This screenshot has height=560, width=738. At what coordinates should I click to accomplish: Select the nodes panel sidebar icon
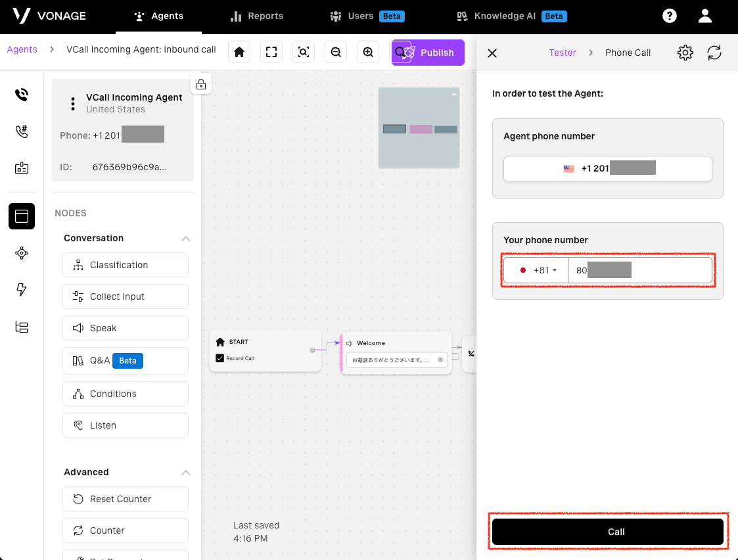click(22, 216)
